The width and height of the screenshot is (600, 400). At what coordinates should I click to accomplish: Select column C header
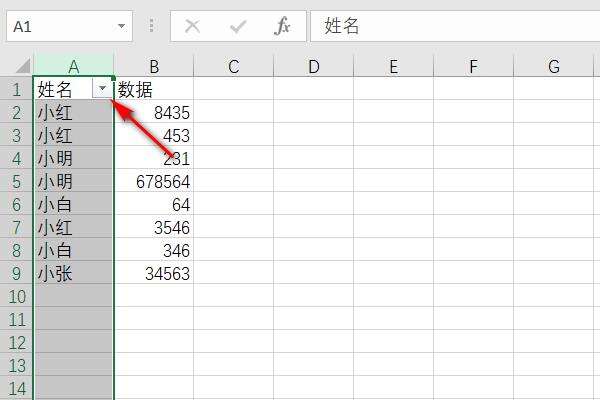tap(234, 66)
